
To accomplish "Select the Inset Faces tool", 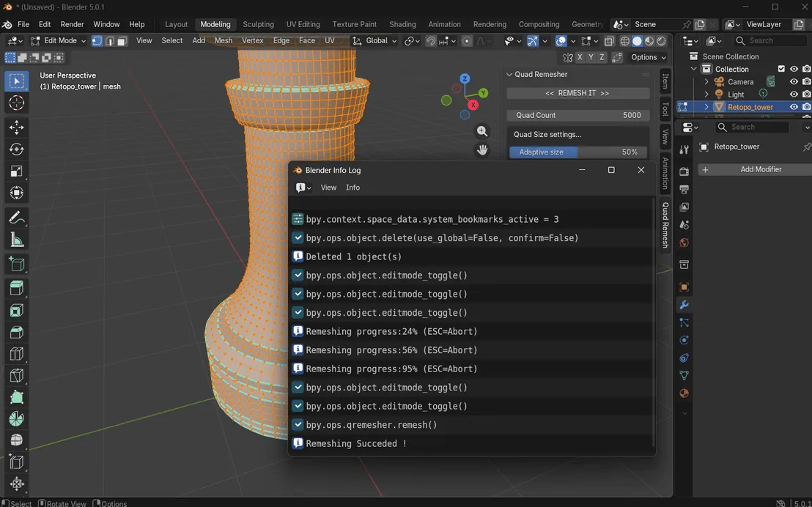I will point(17,310).
